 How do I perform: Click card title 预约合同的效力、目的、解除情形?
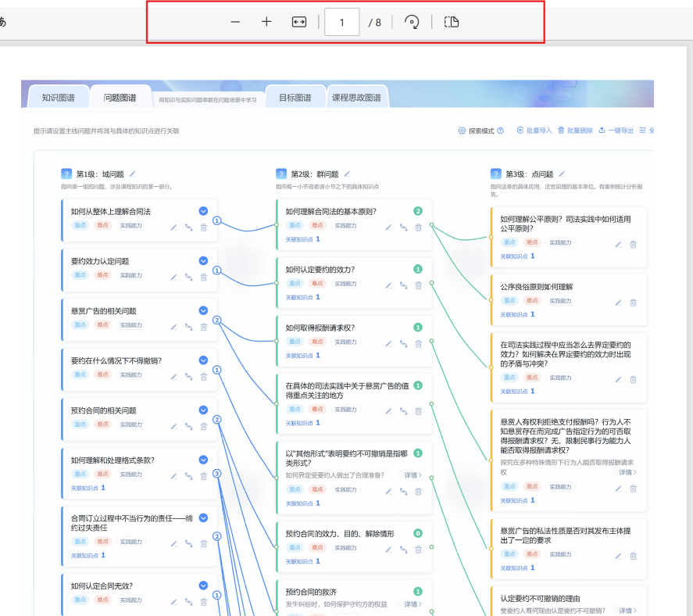click(x=340, y=534)
